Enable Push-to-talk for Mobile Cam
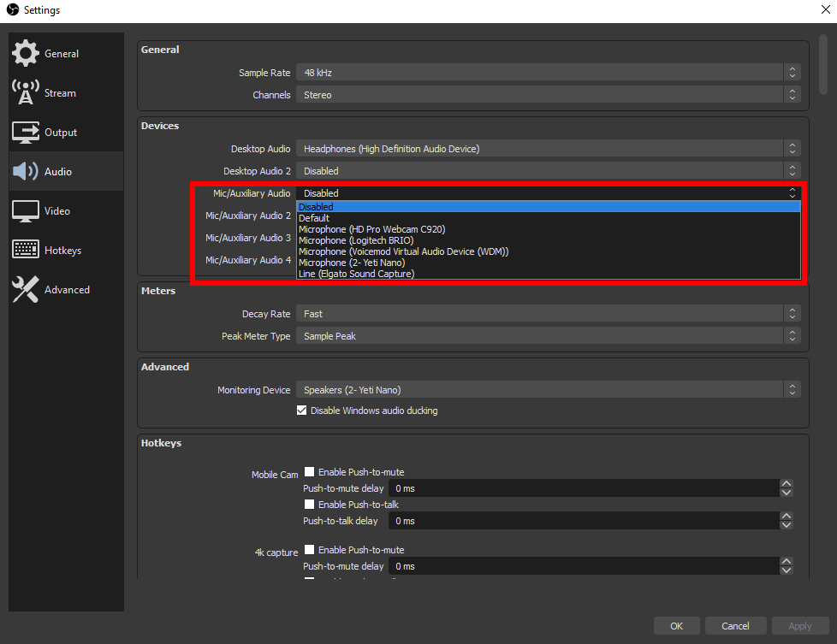This screenshot has height=644, width=837. [x=309, y=505]
